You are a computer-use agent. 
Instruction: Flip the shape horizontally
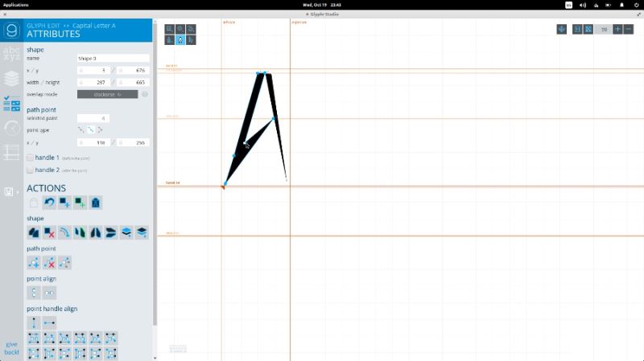coord(95,232)
